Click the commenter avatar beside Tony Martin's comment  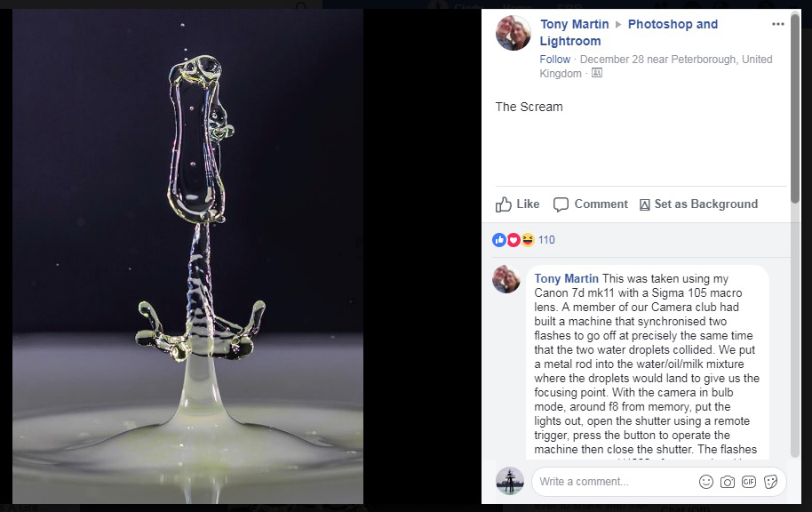(x=507, y=279)
